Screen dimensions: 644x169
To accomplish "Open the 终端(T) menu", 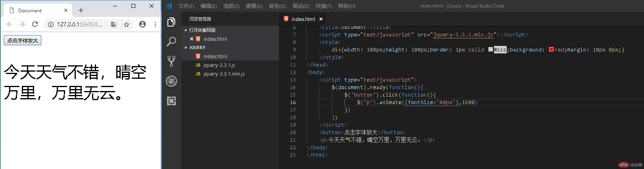I will (x=324, y=6).
